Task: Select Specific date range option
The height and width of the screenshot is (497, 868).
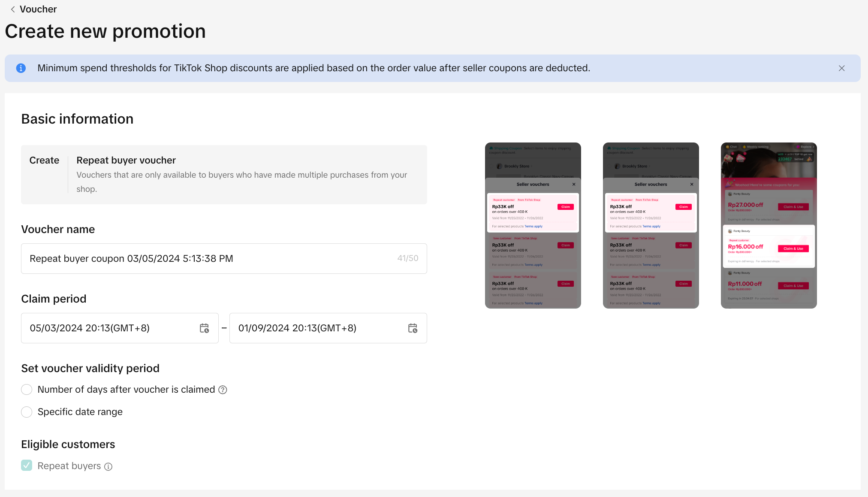Action: 27,412
